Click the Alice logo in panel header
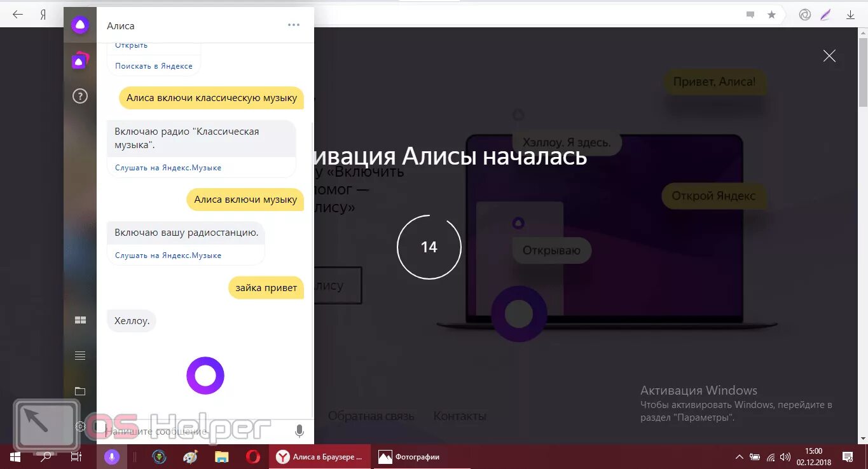Image resolution: width=868 pixels, height=469 pixels. (x=80, y=25)
